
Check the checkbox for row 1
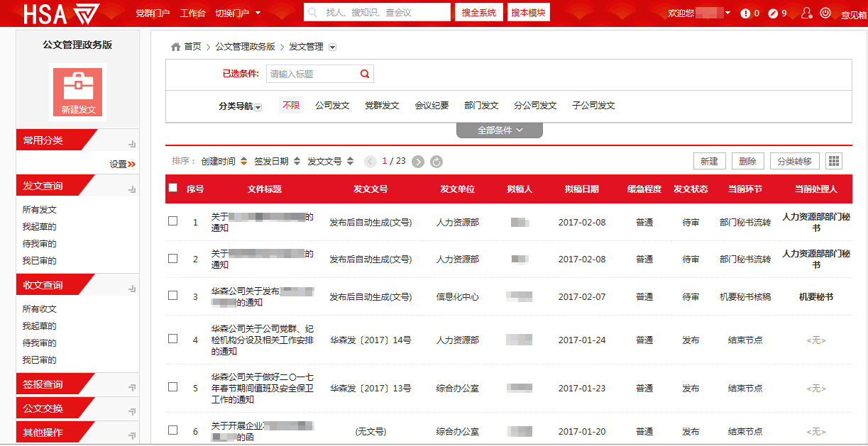click(173, 221)
